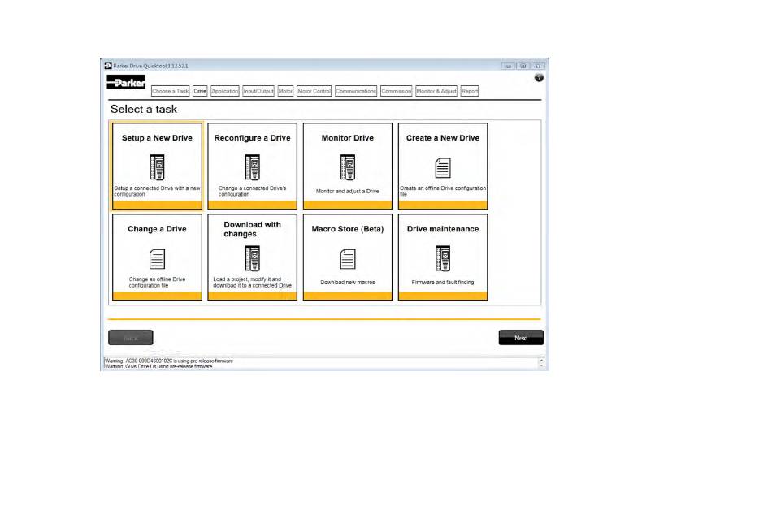Click 'Load a project, modify it' description
The image size is (772, 532).
coord(252,283)
